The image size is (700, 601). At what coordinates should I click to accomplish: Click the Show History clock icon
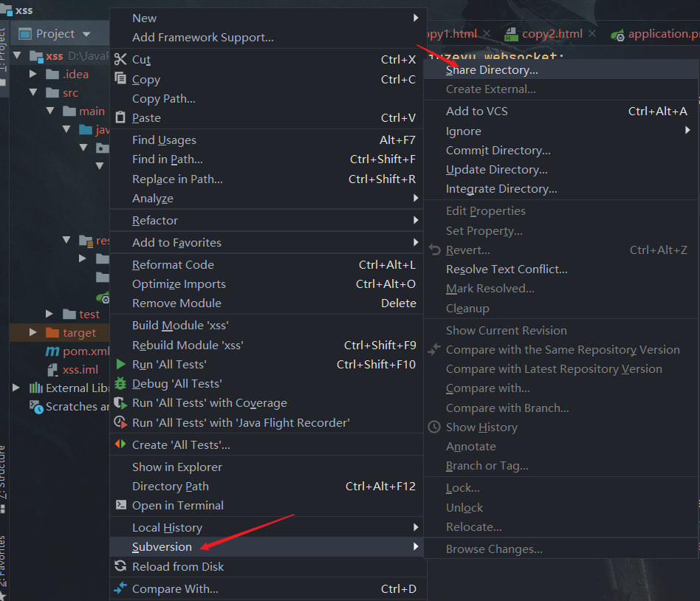pos(434,427)
